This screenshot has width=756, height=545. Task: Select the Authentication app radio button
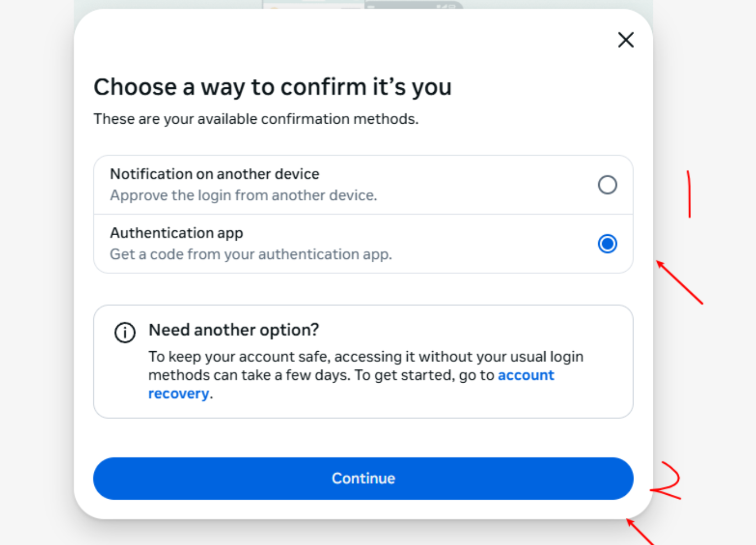(607, 244)
